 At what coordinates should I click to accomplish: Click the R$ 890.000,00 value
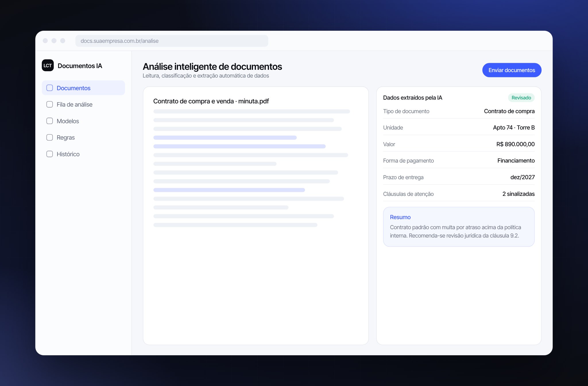click(x=515, y=144)
